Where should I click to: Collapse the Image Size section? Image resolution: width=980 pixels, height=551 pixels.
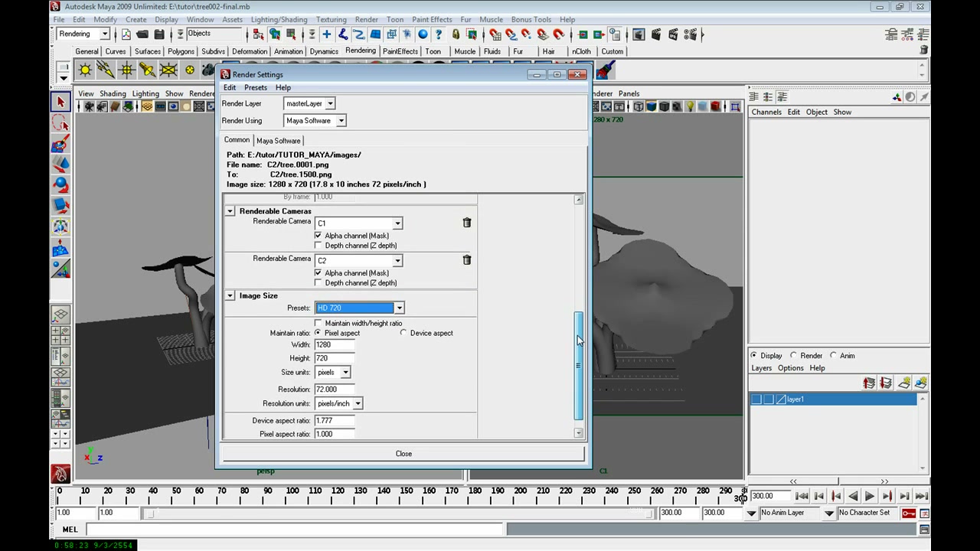(230, 295)
